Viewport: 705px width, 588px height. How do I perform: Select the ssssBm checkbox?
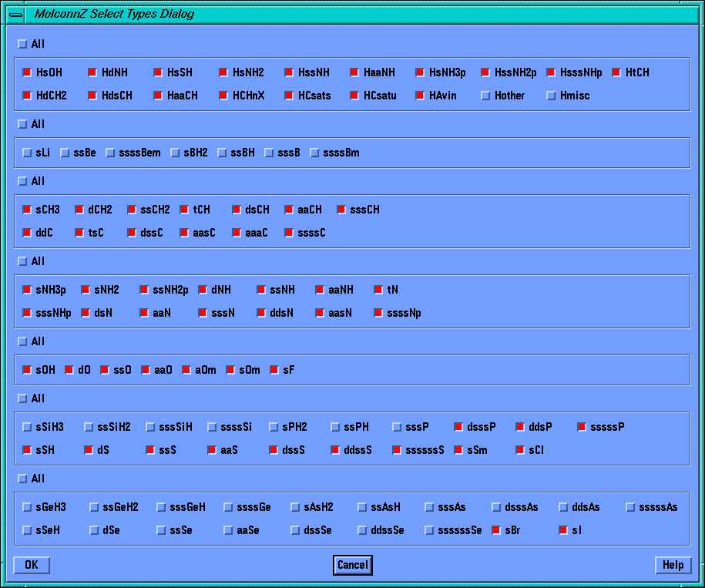coord(314,153)
